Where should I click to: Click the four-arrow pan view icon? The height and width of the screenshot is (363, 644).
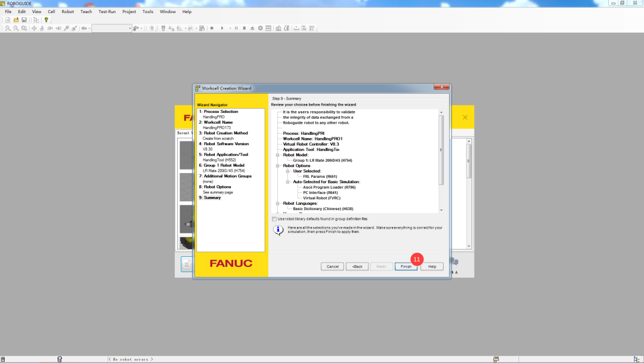tap(34, 29)
